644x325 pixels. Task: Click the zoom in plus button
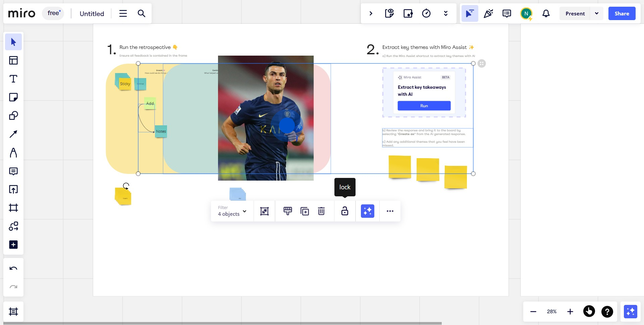(570, 312)
